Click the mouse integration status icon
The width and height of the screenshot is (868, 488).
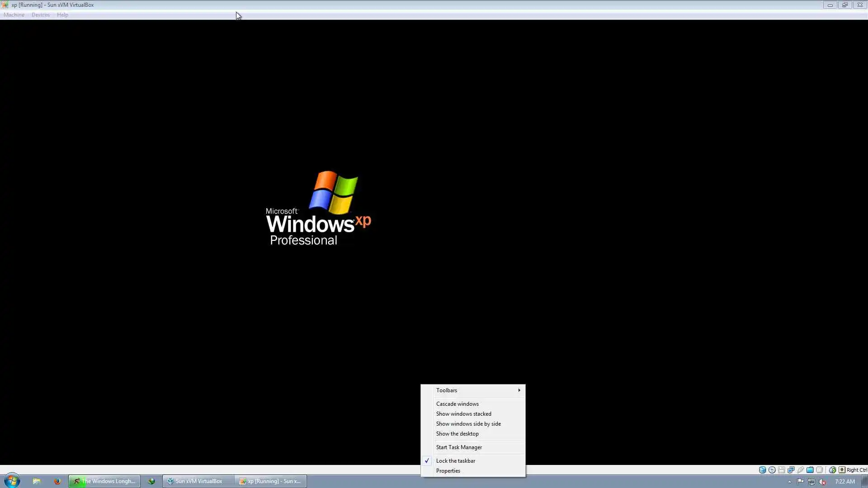tap(832, 470)
